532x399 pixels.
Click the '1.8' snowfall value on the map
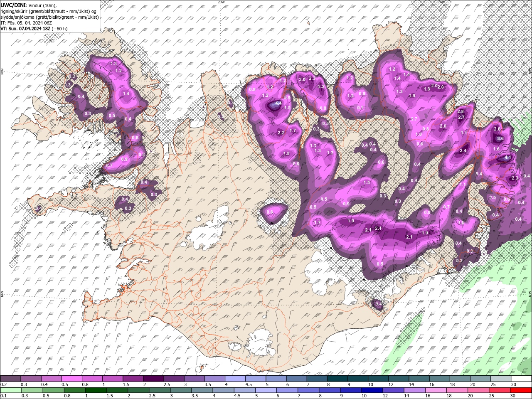286,154
